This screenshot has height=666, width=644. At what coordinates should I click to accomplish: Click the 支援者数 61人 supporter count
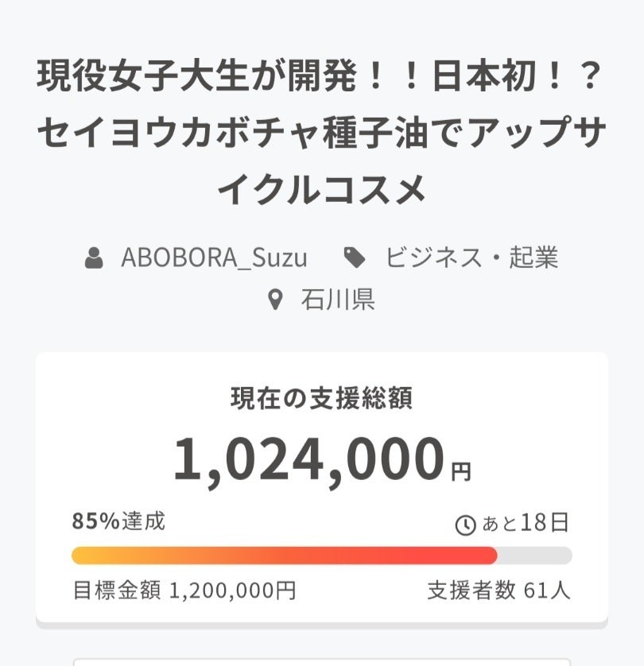coord(499,590)
